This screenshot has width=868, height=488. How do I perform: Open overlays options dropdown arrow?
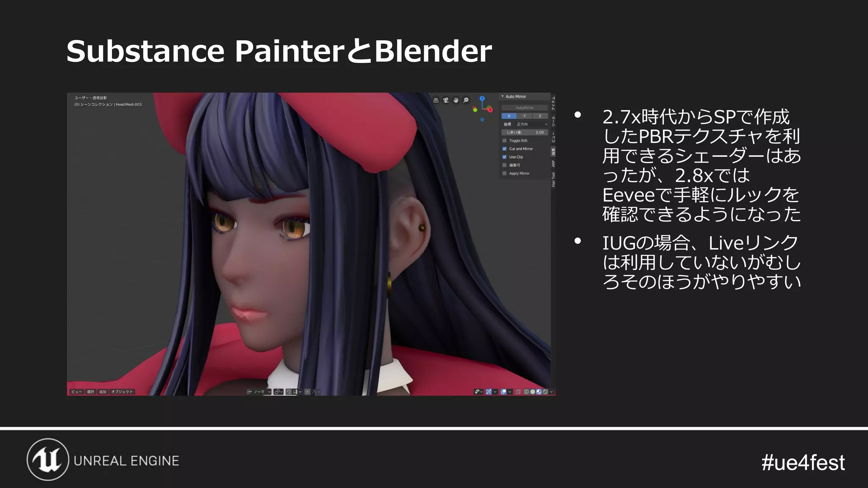pos(510,392)
